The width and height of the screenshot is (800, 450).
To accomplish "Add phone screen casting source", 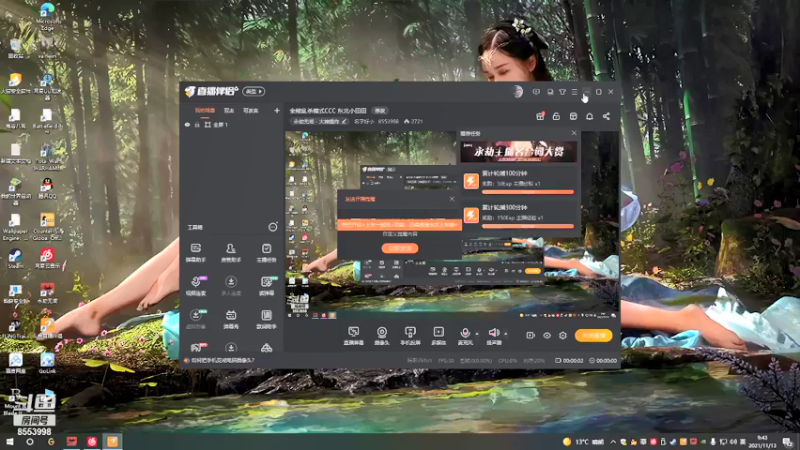I will tap(410, 336).
